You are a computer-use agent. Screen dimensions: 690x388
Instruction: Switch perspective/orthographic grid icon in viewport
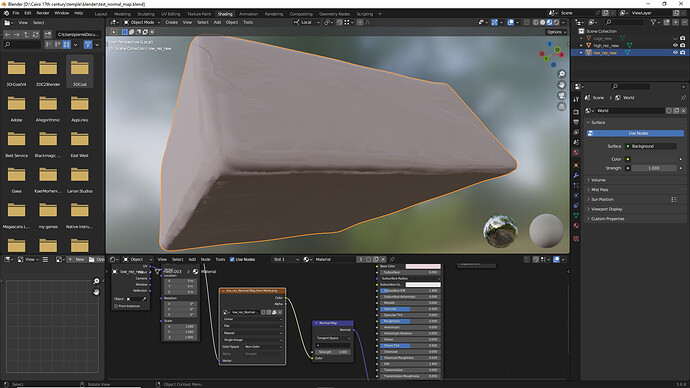(562, 106)
